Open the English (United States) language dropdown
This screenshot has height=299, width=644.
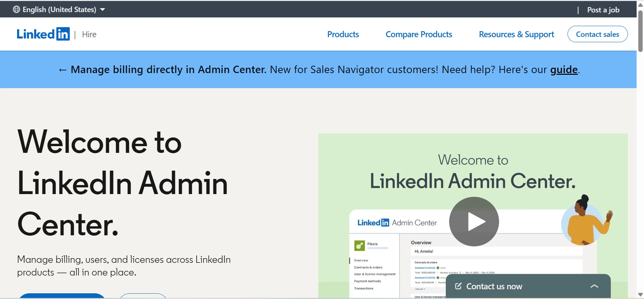59,9
